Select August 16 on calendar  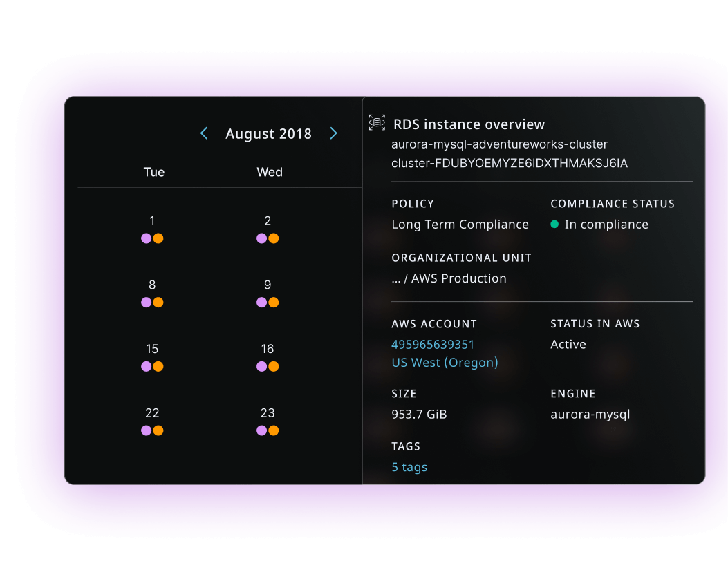pos(268,349)
